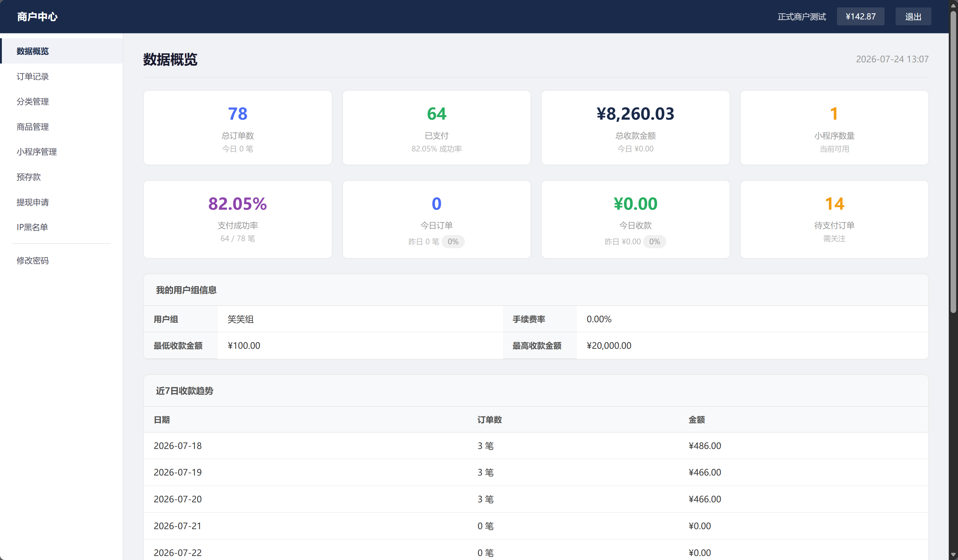Click the 2026-07-18 trend table row
The height and width of the screenshot is (560, 958).
536,446
